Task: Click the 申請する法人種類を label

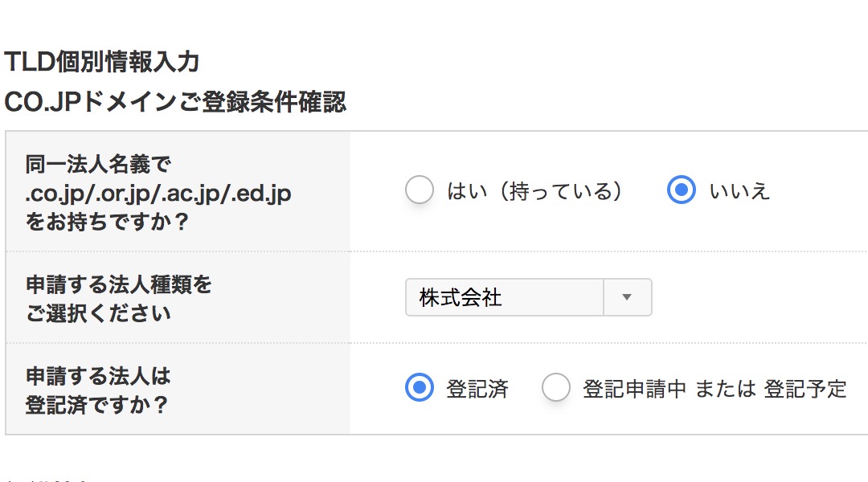Action: pyautogui.click(x=119, y=284)
